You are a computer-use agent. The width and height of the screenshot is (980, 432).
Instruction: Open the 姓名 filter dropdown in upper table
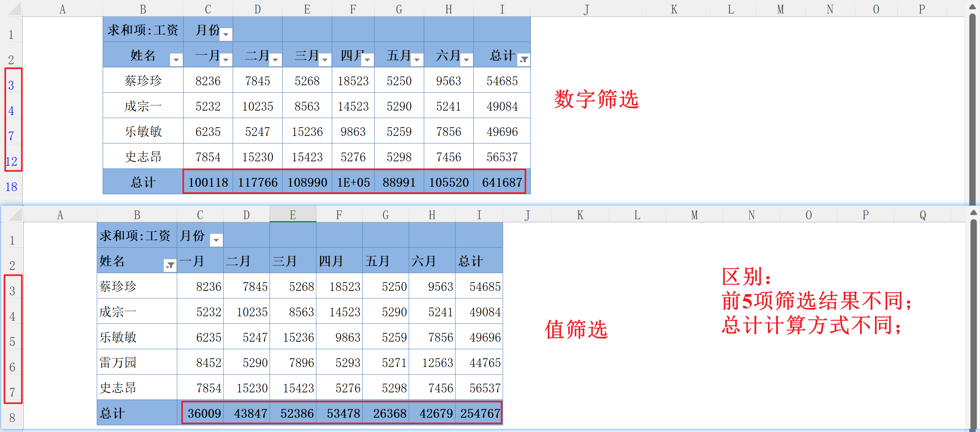[x=176, y=60]
